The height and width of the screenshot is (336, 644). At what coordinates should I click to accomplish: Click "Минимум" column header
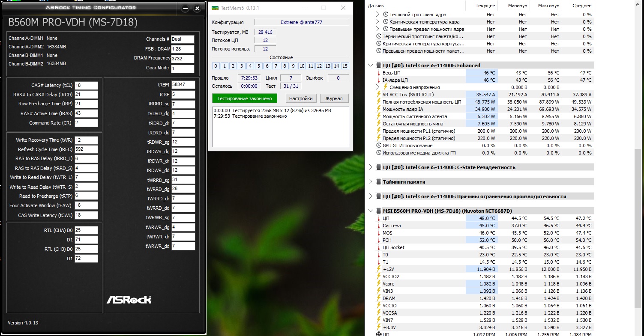517,6
